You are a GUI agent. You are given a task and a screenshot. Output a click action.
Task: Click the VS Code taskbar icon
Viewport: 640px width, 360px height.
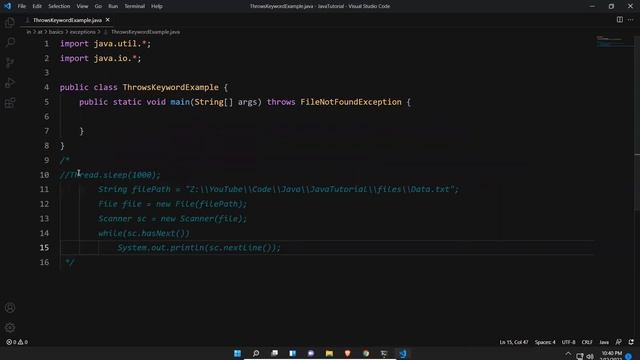pos(403,353)
